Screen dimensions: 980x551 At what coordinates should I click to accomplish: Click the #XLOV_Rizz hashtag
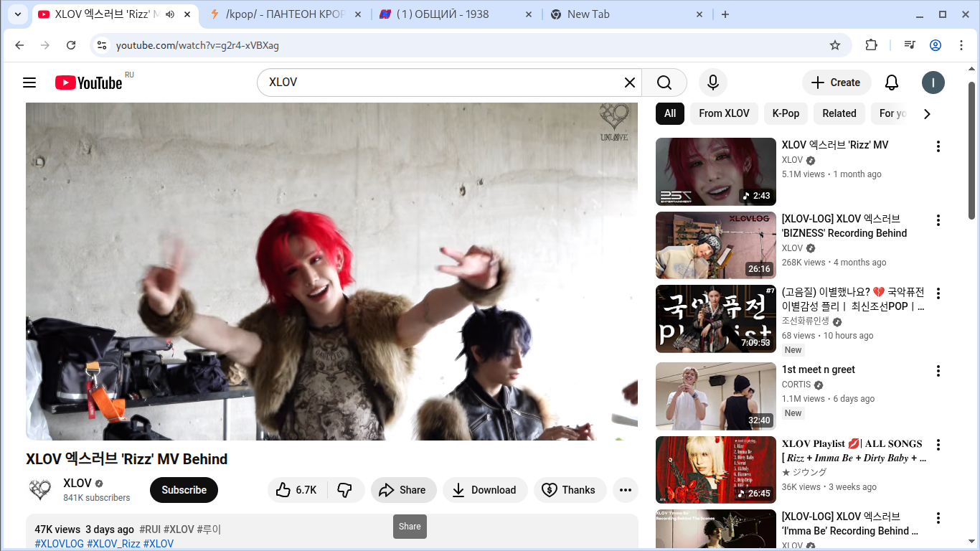pos(113,544)
